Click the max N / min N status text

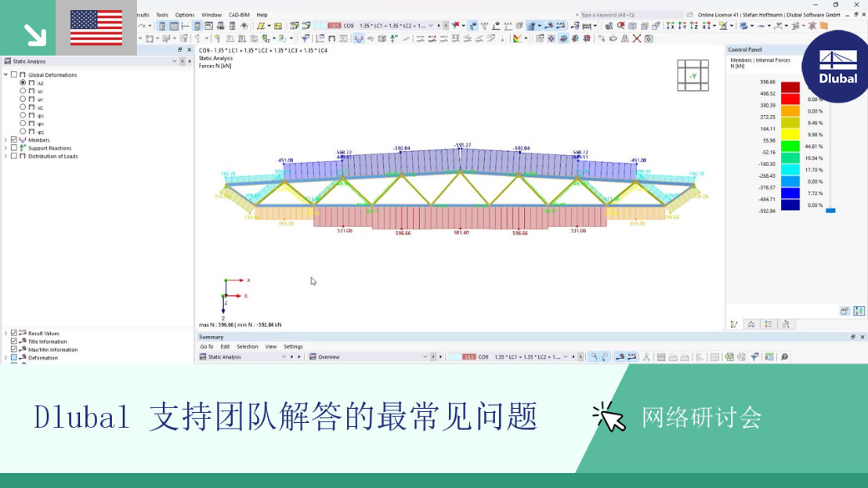(240, 324)
